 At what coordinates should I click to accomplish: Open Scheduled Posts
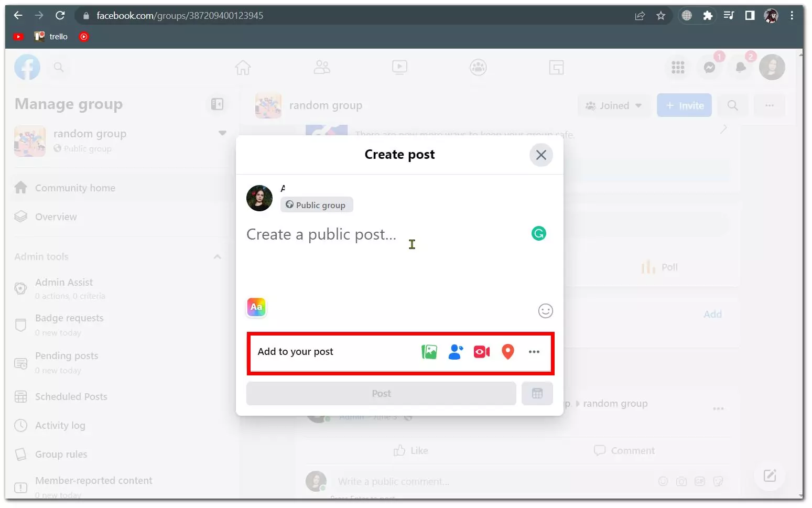coord(120,397)
